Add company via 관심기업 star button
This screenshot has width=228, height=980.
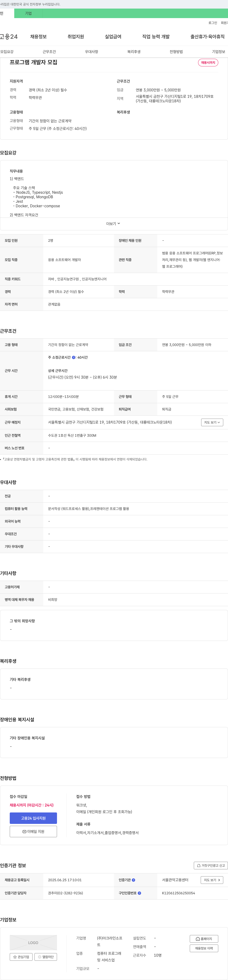point(21,957)
